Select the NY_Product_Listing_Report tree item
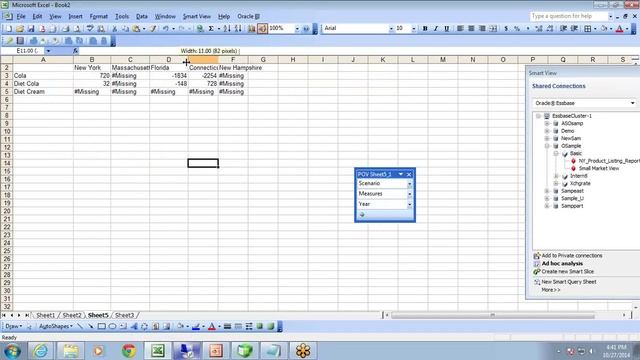The height and width of the screenshot is (360, 640). [609, 161]
